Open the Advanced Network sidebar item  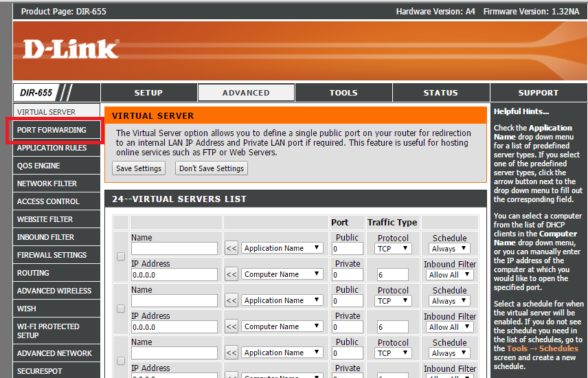coord(56,353)
